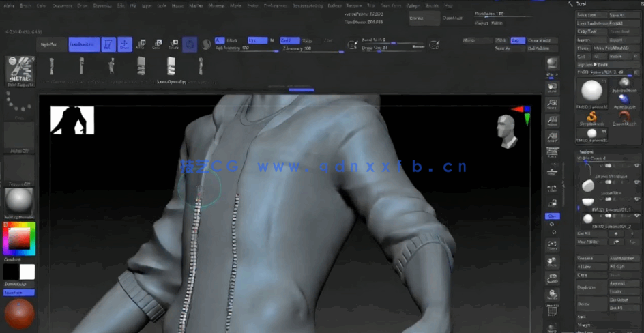Toggle the Zadd mode button
This screenshot has height=333, width=644.
289,40
